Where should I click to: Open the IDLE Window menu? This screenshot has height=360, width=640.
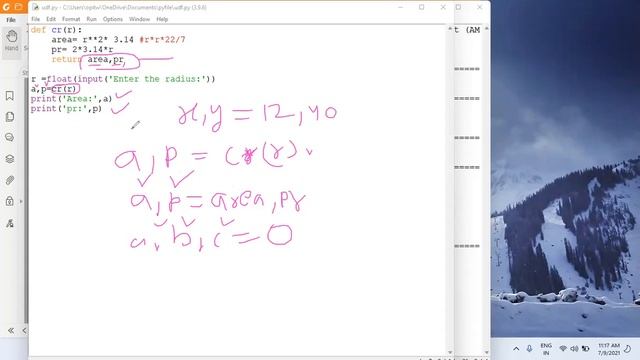[x=139, y=19]
